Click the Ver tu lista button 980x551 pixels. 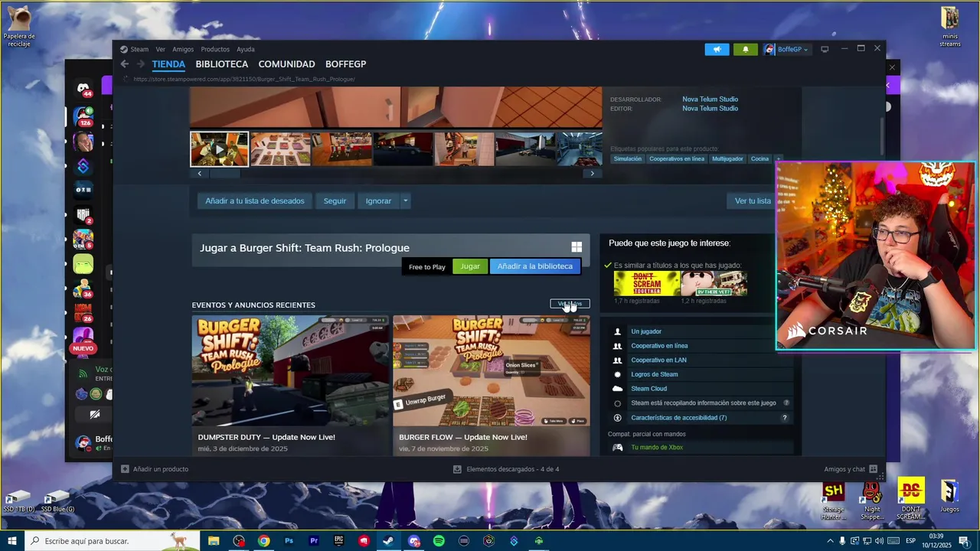[x=753, y=201]
